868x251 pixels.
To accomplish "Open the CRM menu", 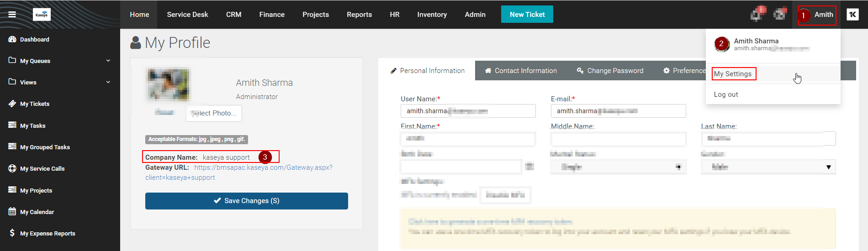I will point(233,15).
